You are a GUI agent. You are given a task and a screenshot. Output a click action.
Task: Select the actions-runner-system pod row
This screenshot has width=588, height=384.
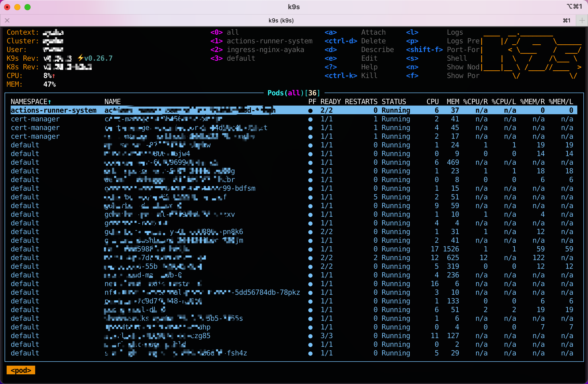[294, 110]
